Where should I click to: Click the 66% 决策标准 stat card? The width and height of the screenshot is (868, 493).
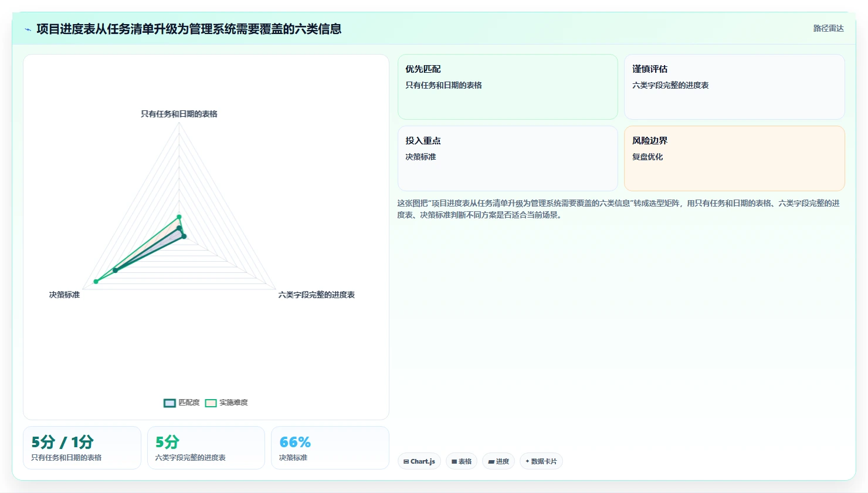pyautogui.click(x=330, y=448)
